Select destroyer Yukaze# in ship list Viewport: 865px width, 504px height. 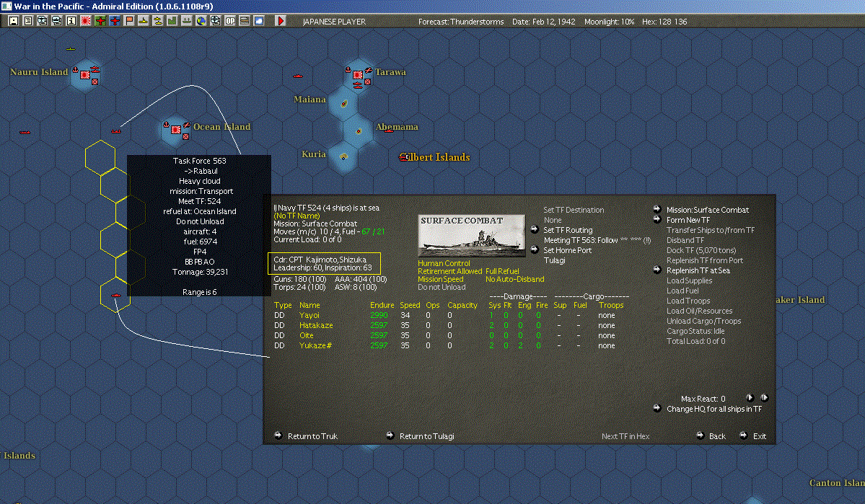click(315, 345)
